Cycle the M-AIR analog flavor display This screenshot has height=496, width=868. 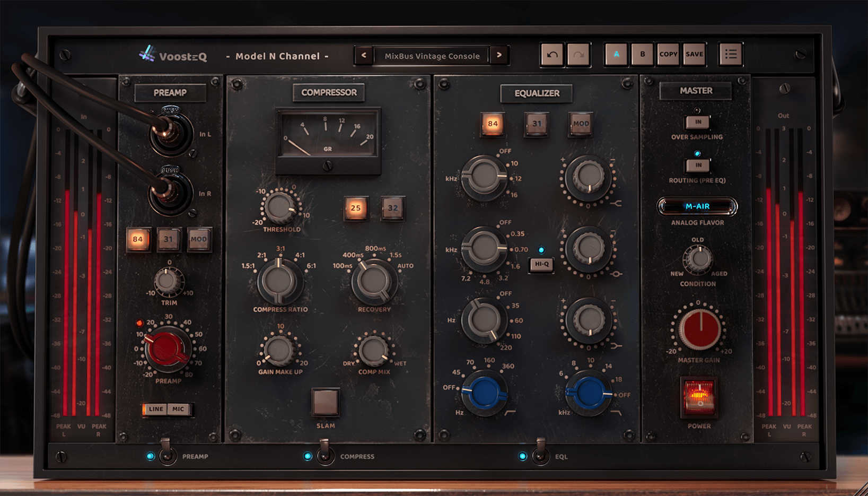coord(698,206)
